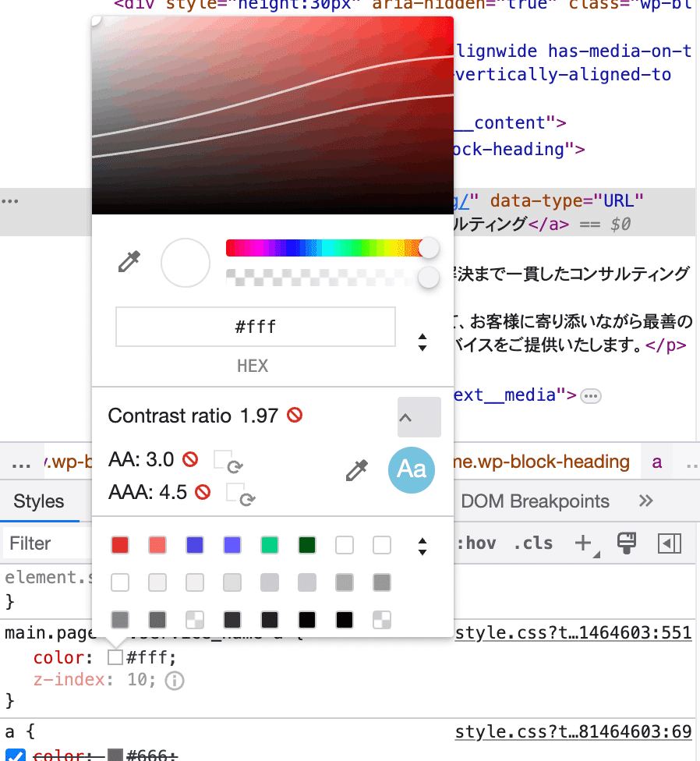
Task: Open the Styles tab
Action: [x=39, y=501]
